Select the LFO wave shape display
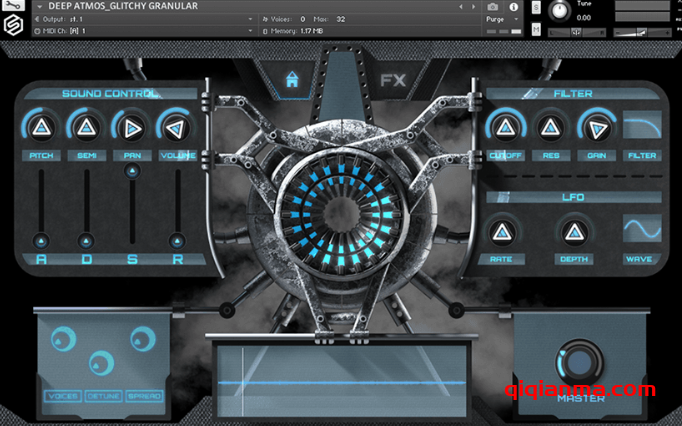This screenshot has width=682, height=426. tap(641, 230)
